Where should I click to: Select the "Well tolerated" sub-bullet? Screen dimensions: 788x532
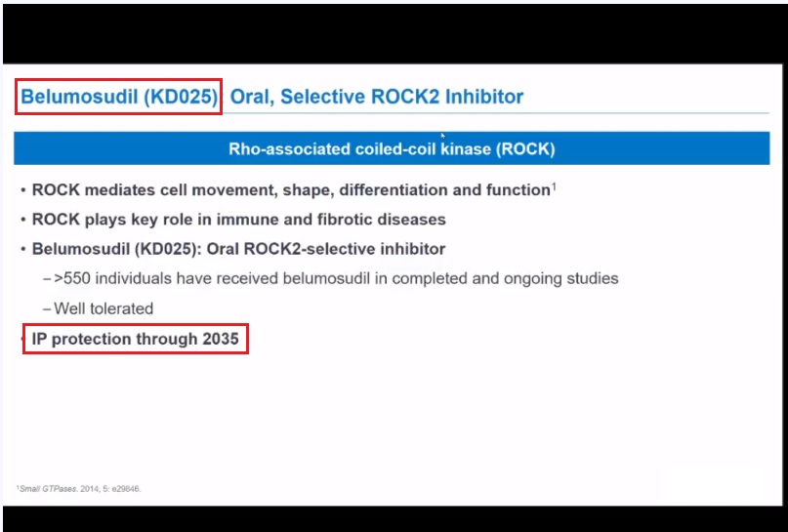click(104, 308)
